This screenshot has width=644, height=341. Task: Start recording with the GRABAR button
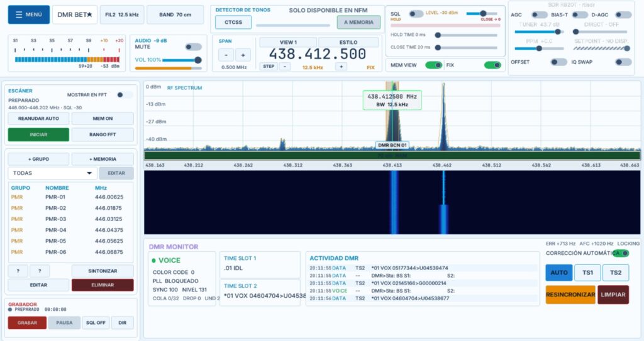tap(27, 323)
